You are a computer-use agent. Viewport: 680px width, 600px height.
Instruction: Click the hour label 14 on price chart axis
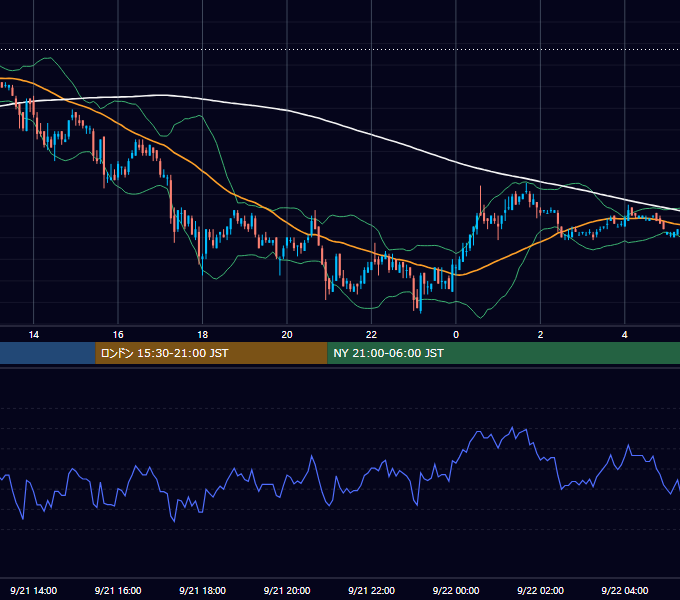[x=33, y=335]
